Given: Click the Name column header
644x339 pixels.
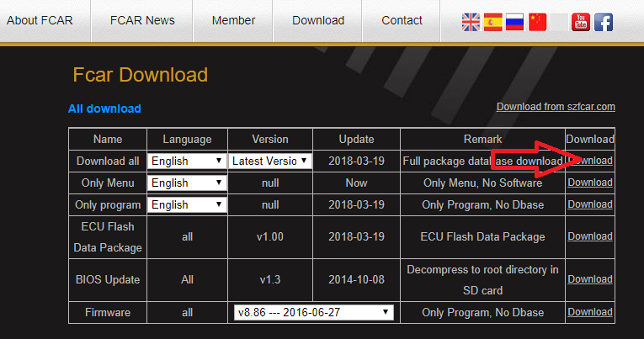Looking at the screenshot, I should click(108, 139).
